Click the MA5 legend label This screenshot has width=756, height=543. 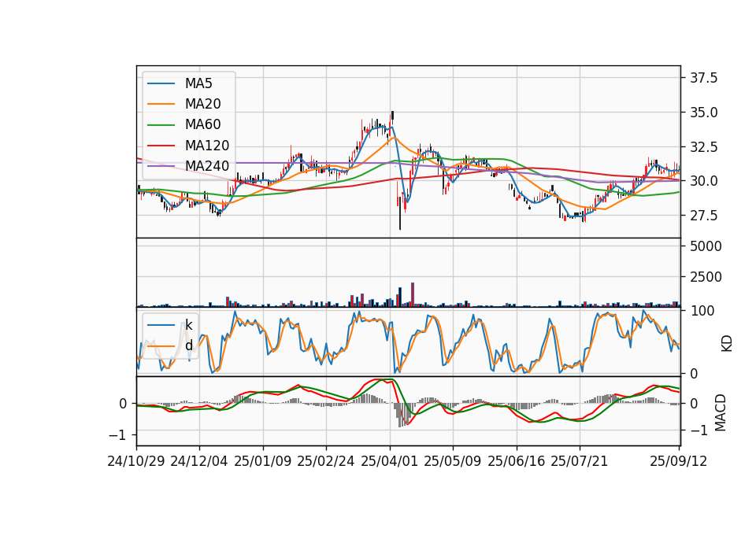point(198,83)
